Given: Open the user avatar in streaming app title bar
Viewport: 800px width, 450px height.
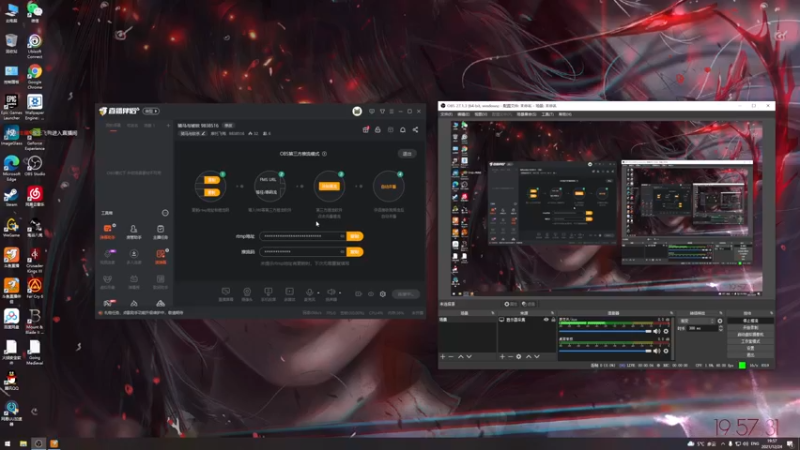Looking at the screenshot, I should click(x=357, y=111).
